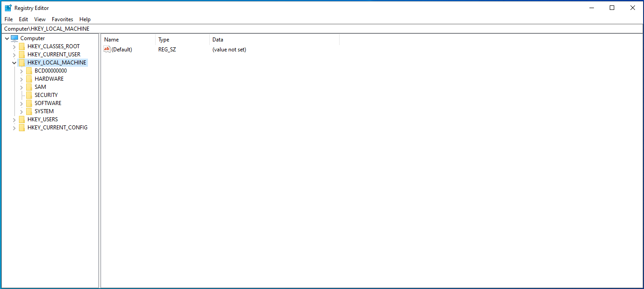Expand the HKEY_CURRENT_CONFIG key

point(14,128)
